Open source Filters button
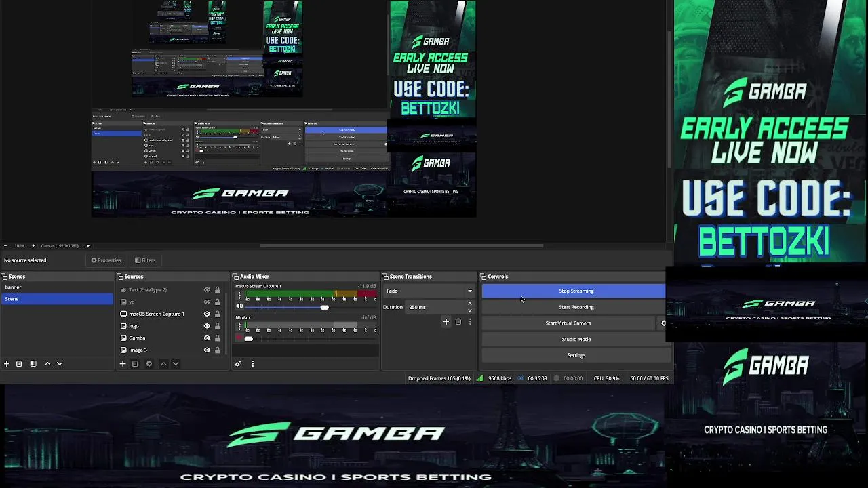This screenshot has width=868, height=488. (x=145, y=260)
